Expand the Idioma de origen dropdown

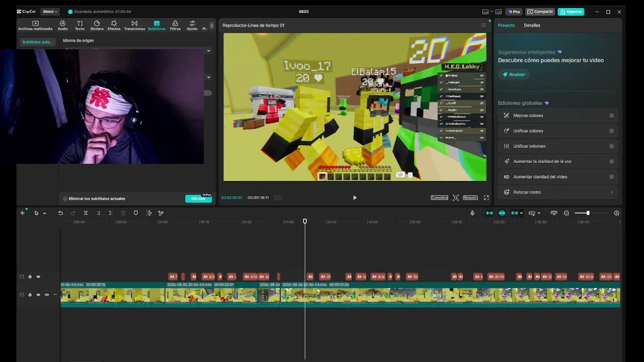pyautogui.click(x=208, y=51)
